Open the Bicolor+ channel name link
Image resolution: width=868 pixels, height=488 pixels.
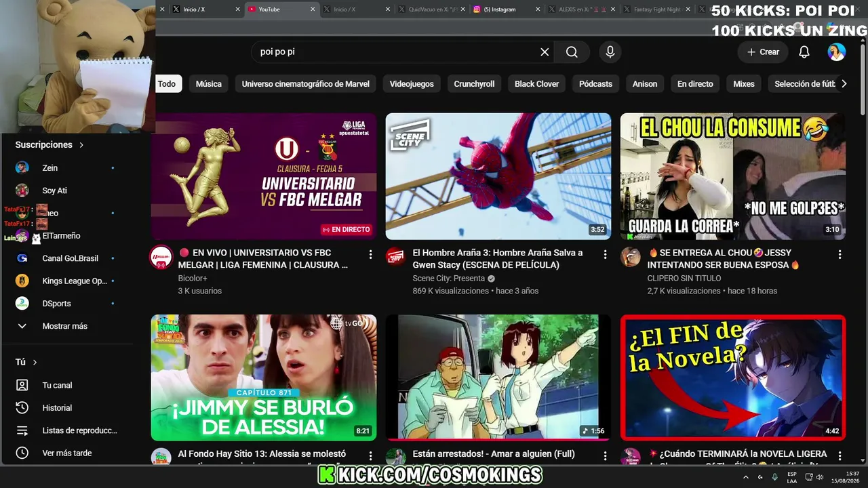pos(193,279)
